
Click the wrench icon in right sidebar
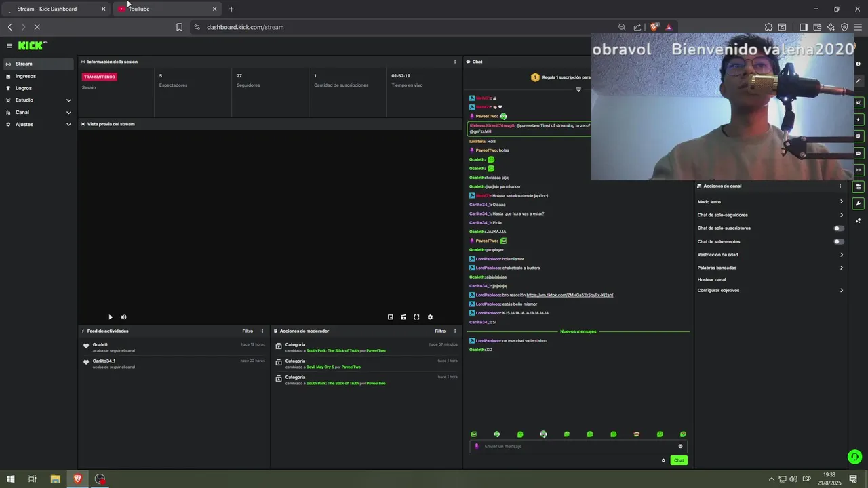(x=859, y=203)
